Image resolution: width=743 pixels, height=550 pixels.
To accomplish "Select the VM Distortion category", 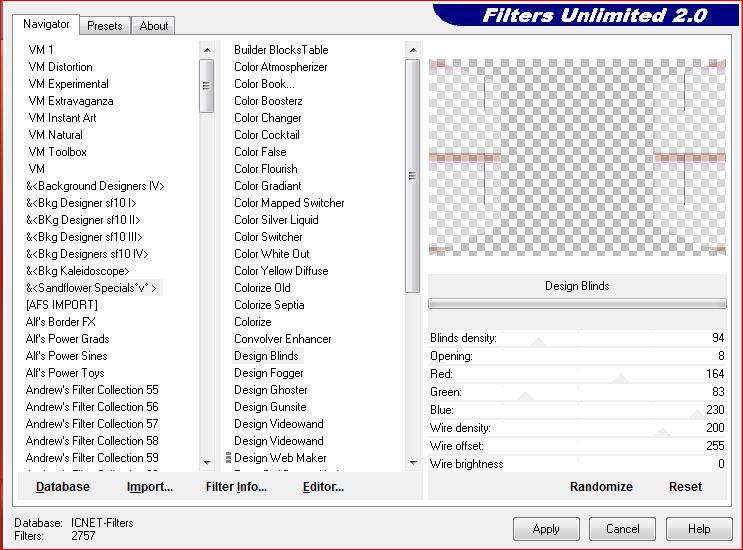I will [60, 67].
